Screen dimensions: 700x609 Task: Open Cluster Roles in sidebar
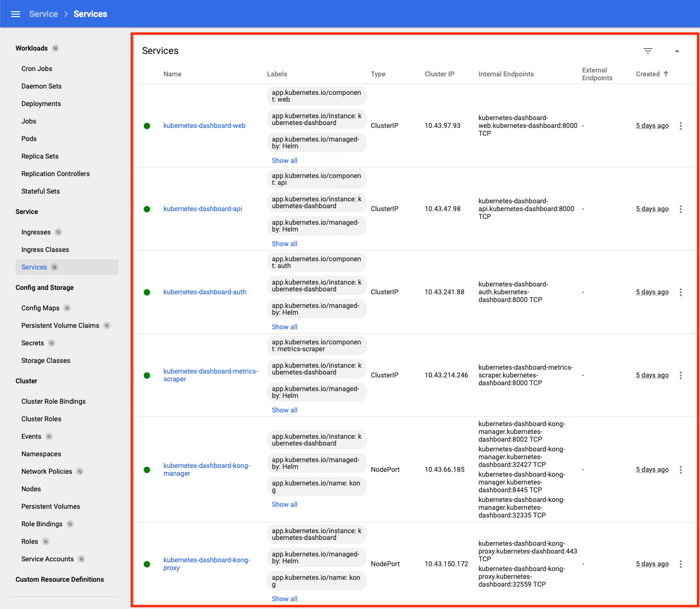41,419
